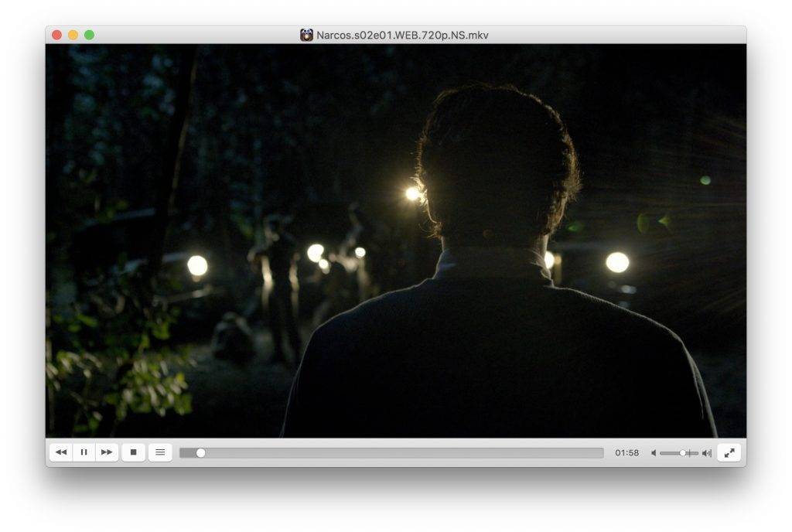Image resolution: width=792 pixels, height=532 pixels.
Task: Zoom the window with the green button
Action: (x=89, y=35)
